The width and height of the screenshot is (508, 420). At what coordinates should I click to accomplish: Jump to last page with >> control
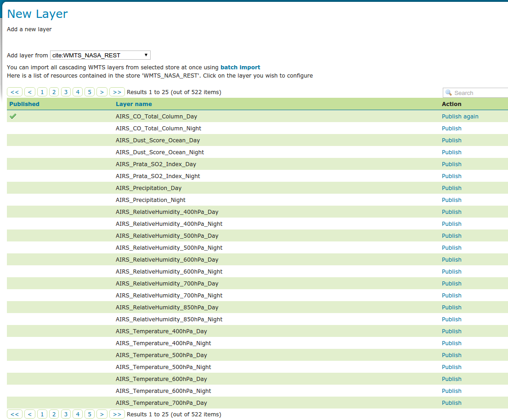(x=117, y=92)
